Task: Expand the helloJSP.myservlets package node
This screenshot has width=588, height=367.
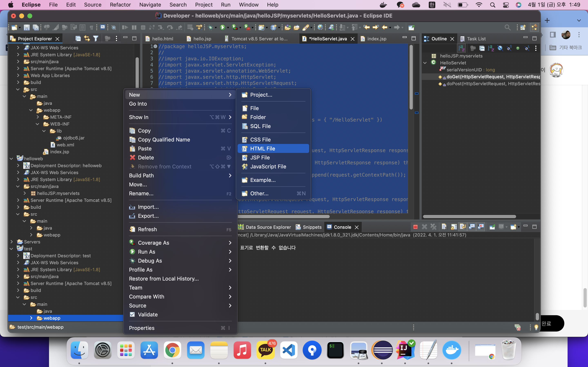Action: [24, 193]
